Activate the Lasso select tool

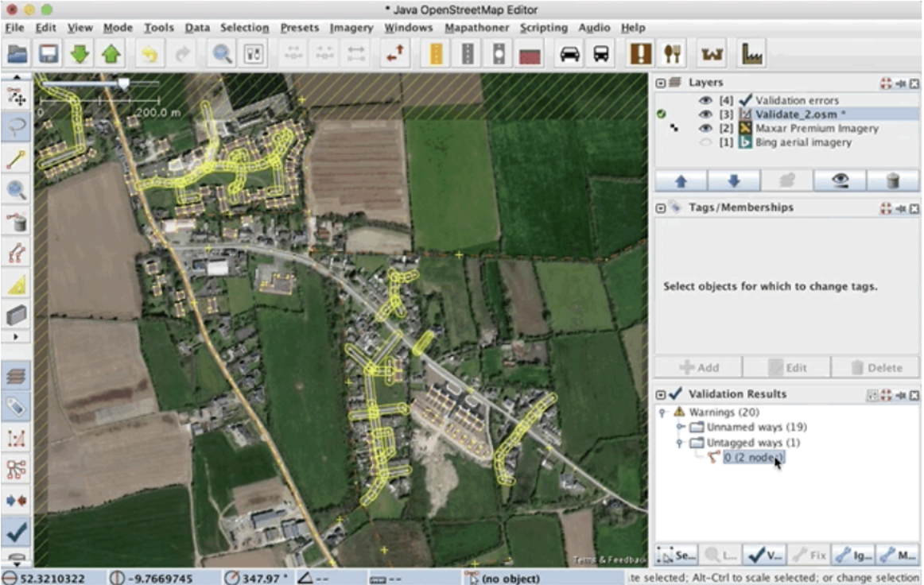coord(16,127)
